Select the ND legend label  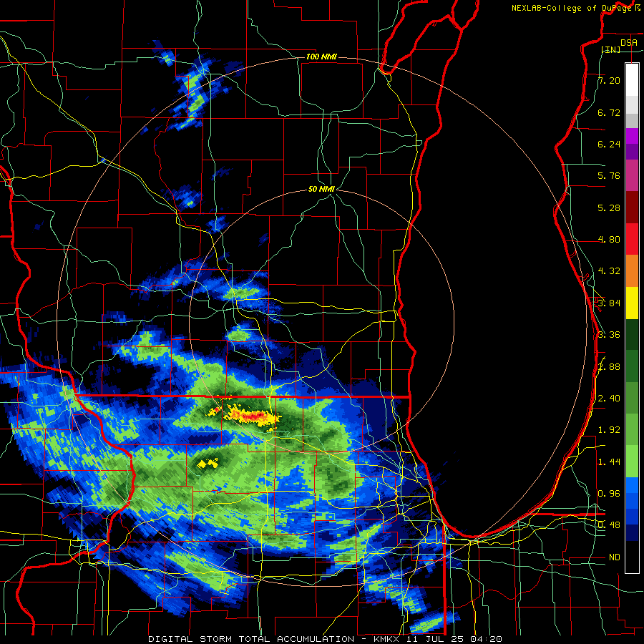pos(615,557)
